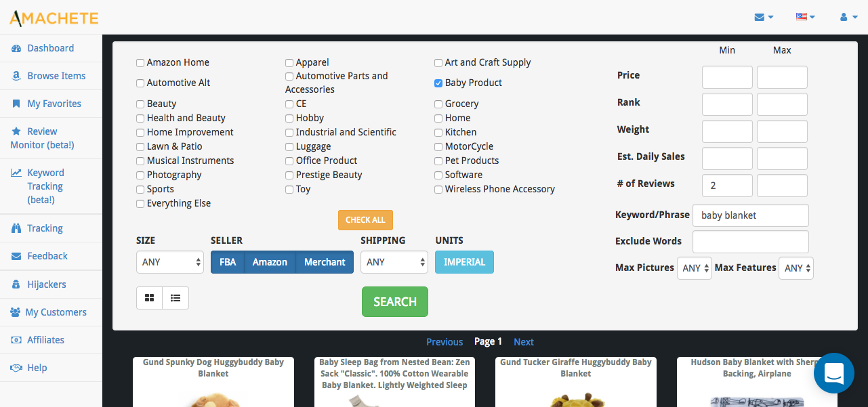The width and height of the screenshot is (868, 407).
Task: Open the user account menu
Action: (848, 17)
